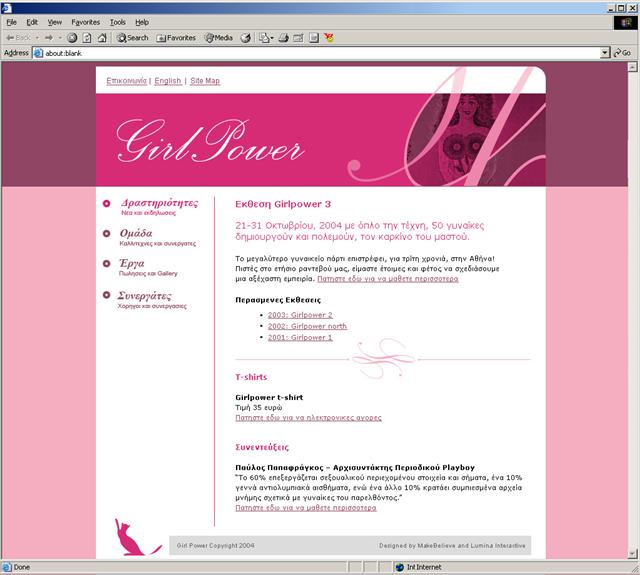Go to the Home page icon
This screenshot has width=640, height=575.
[102, 38]
